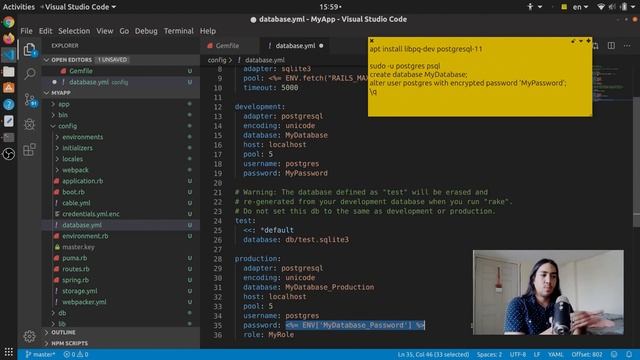Open the Explorer view in activity bar
This screenshot has height=360, width=640.
click(x=29, y=50)
